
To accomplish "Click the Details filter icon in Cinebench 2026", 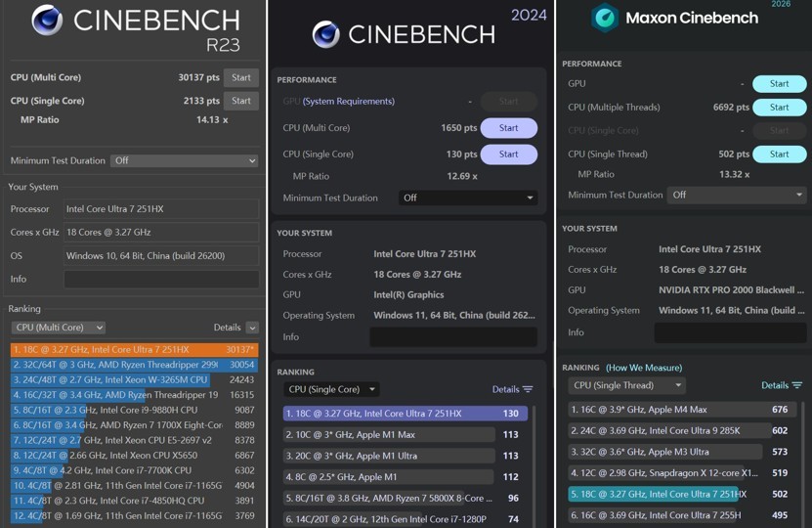I will pos(797,385).
